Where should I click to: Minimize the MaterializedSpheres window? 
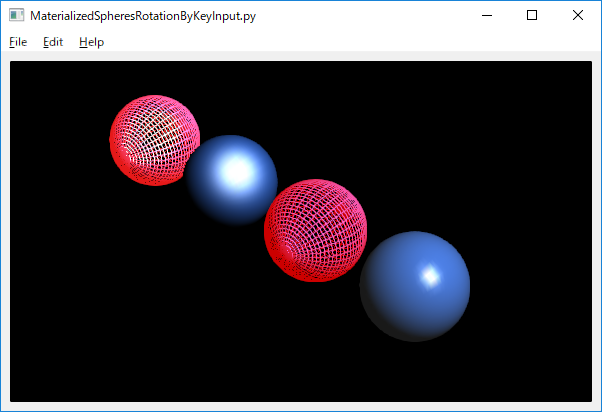pos(487,15)
